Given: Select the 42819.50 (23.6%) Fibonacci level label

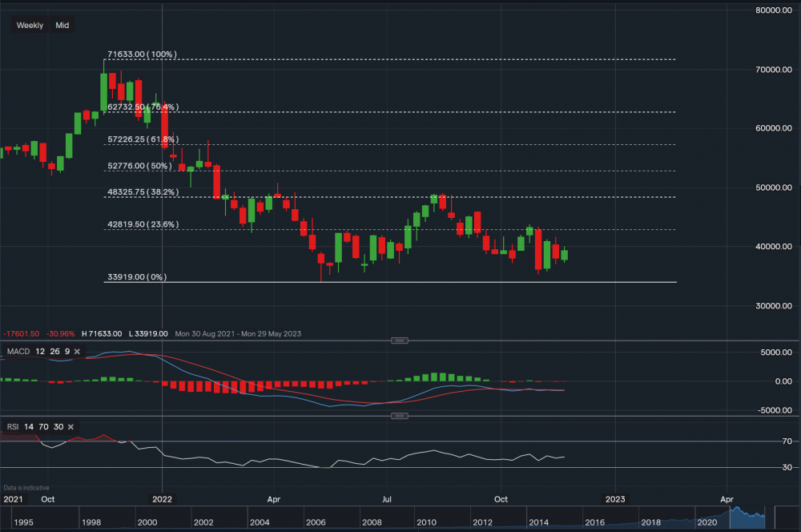Looking at the screenshot, I should pyautogui.click(x=143, y=225).
